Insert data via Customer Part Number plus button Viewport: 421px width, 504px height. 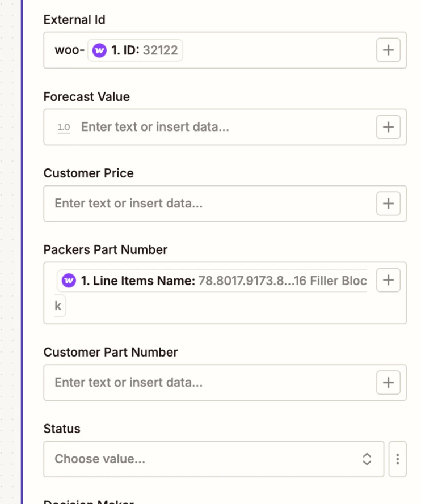click(388, 383)
